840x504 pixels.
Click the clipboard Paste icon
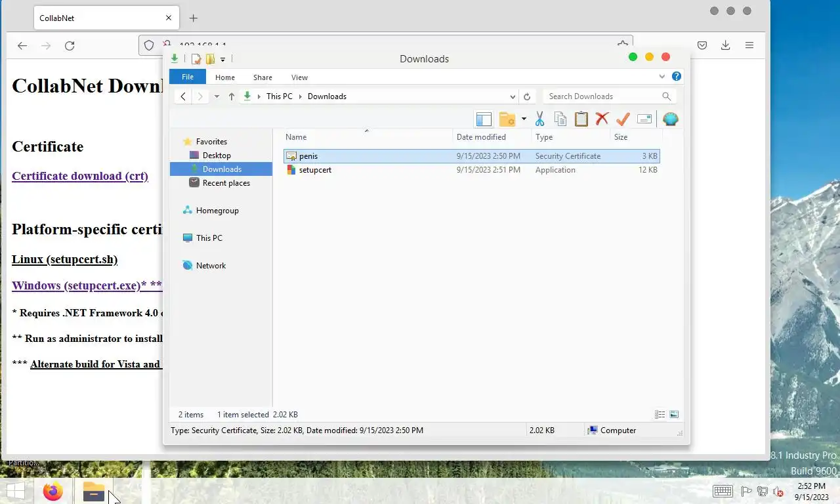(x=581, y=119)
